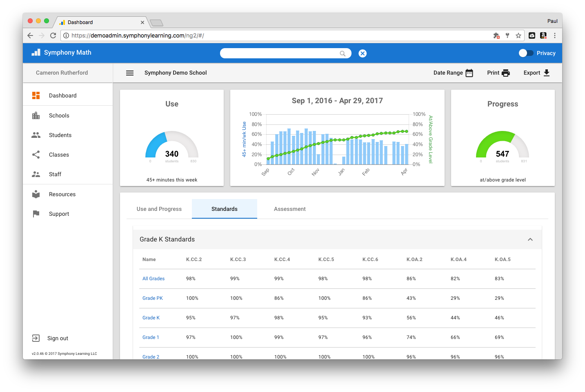
Task: Click the browser address bar URL
Action: (138, 35)
